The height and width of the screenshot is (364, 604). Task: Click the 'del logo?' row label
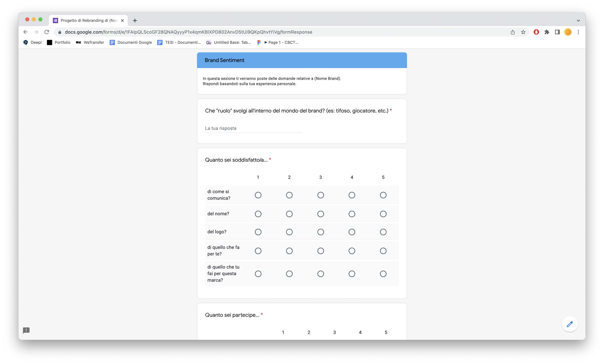[x=217, y=232]
